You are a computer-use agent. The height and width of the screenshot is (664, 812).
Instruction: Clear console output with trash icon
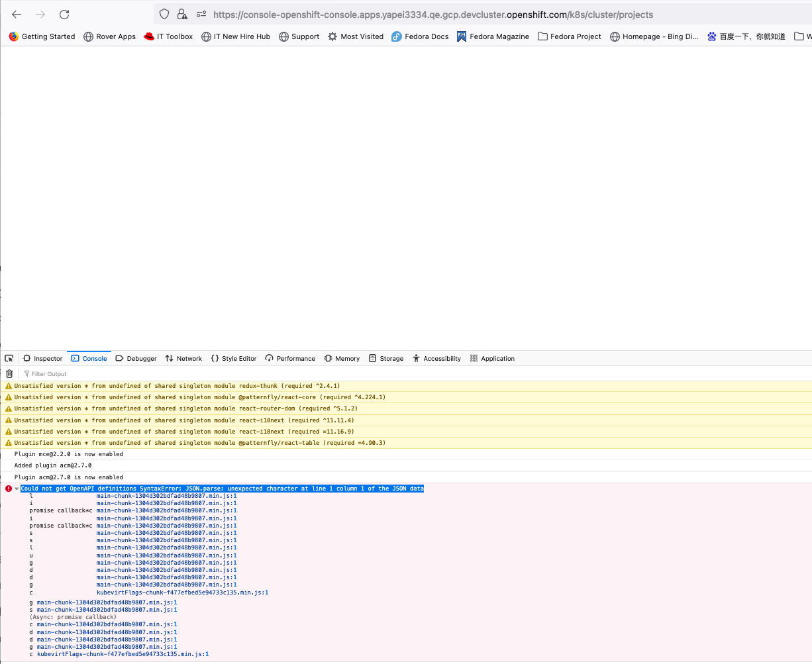click(x=9, y=373)
